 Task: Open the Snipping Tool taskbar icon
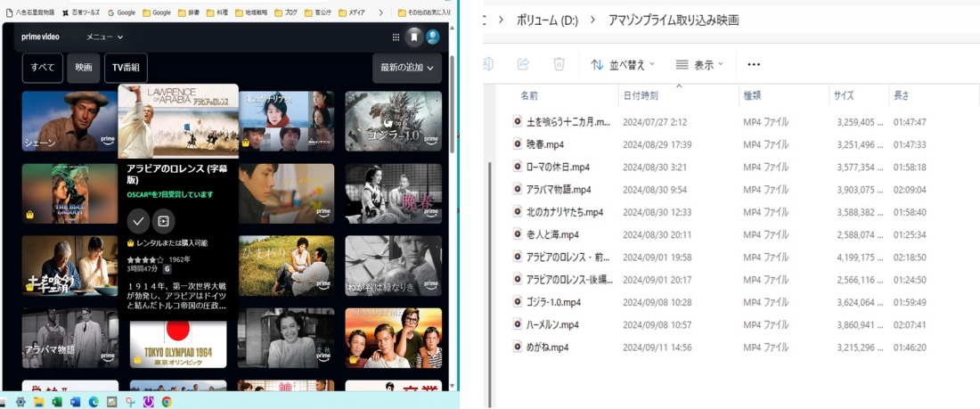pyautogui.click(x=130, y=402)
